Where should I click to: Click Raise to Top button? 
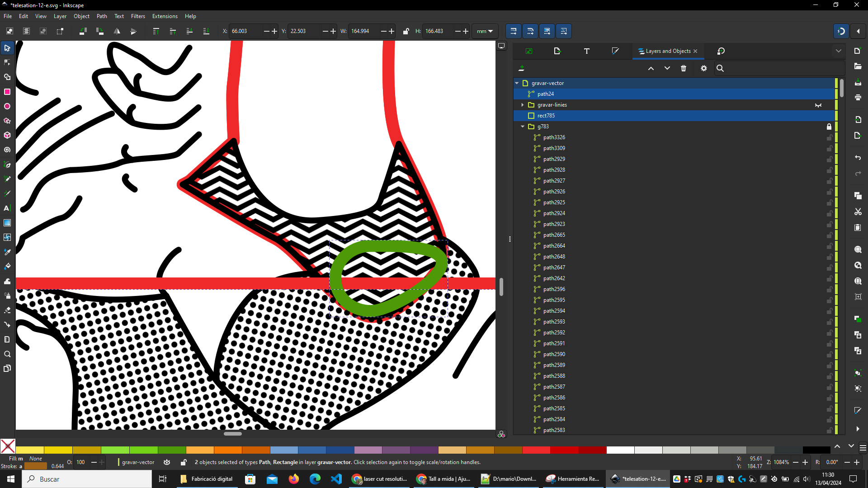[x=156, y=31]
